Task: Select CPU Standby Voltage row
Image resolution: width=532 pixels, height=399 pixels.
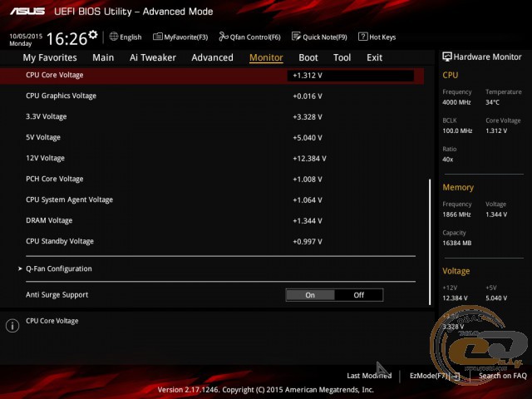Action: click(x=212, y=241)
